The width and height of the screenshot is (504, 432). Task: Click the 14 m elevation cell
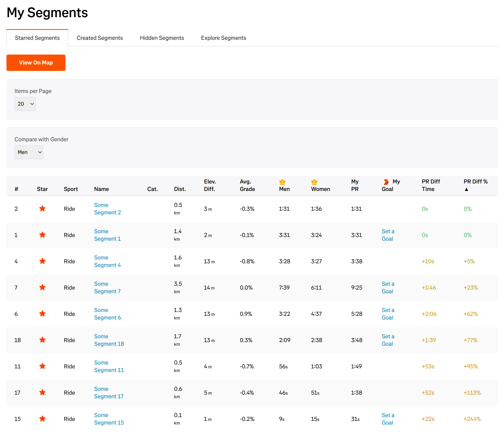click(209, 288)
